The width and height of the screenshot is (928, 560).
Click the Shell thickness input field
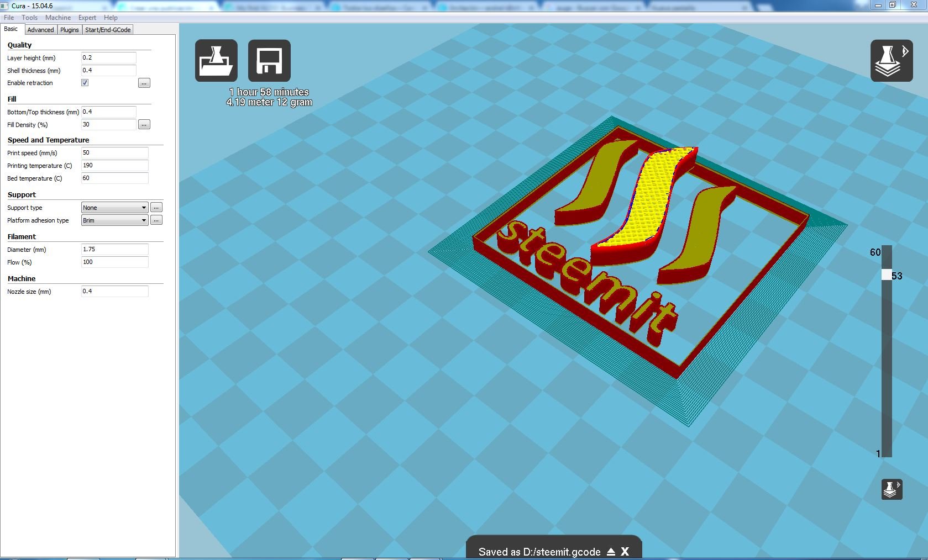(x=109, y=71)
